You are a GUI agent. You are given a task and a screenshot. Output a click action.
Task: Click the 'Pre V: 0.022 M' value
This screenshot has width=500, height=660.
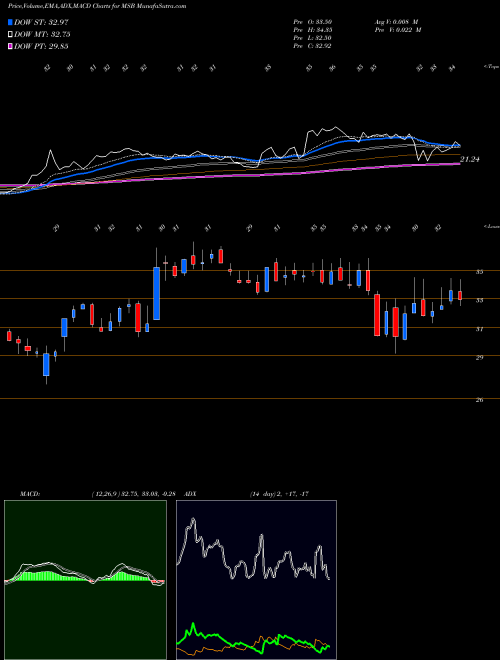[x=398, y=30]
